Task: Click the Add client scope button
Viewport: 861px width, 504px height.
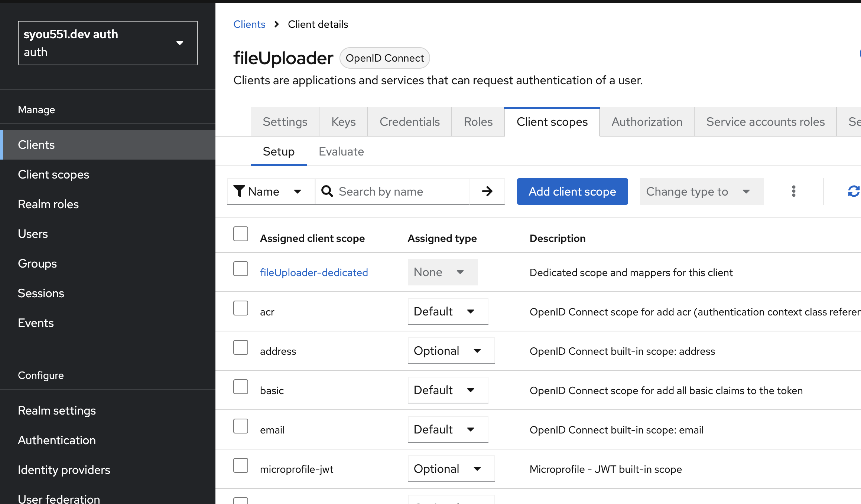Action: pyautogui.click(x=572, y=192)
